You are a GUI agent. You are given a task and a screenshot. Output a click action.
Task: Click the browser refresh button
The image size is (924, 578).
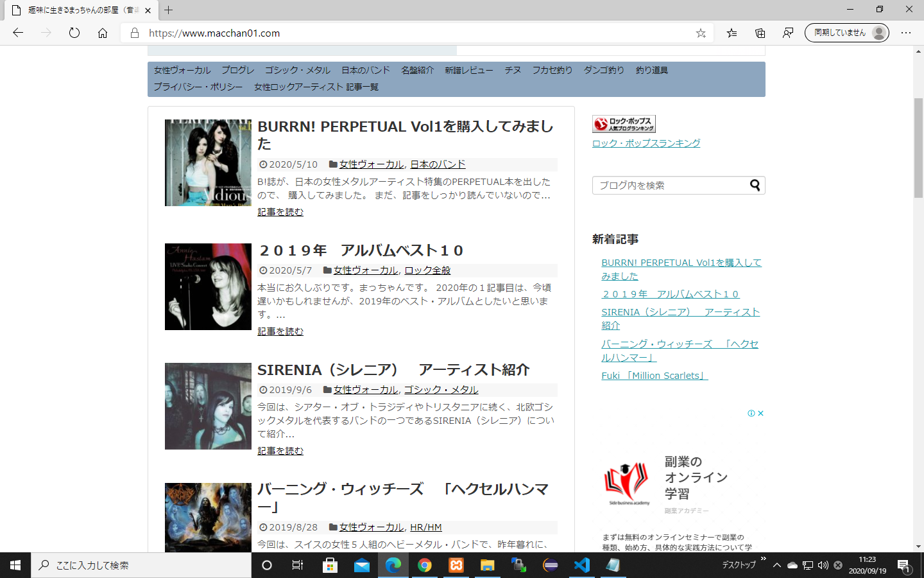pyautogui.click(x=74, y=33)
